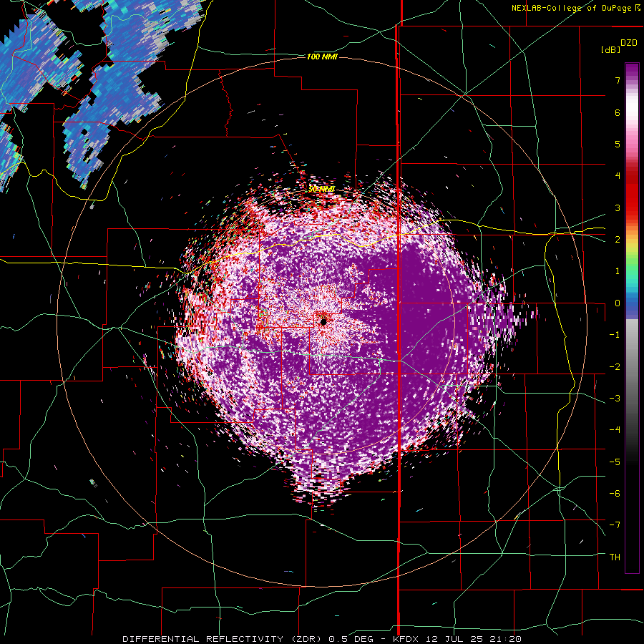Viewport: 644px width, 644px height.
Task: Select the -3 value on color scale
Action: (615, 399)
